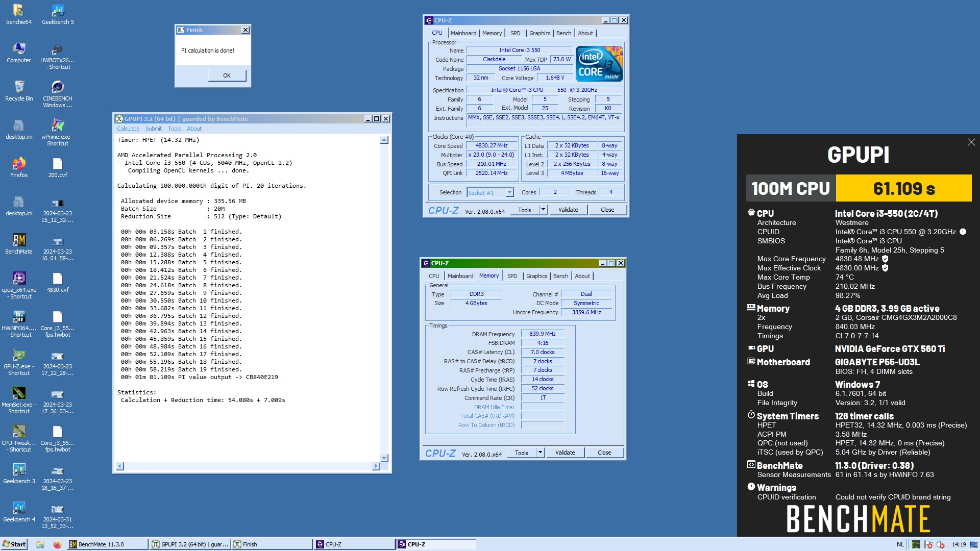The image size is (980, 551).
Task: Select the wPrime.exe shortcut icon
Action: pyautogui.click(x=58, y=133)
